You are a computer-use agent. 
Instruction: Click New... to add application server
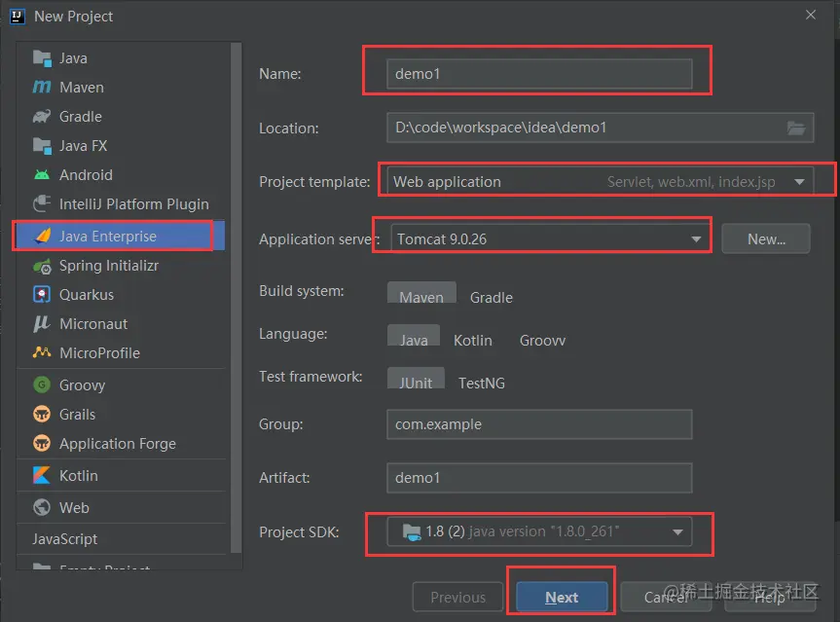tap(765, 238)
